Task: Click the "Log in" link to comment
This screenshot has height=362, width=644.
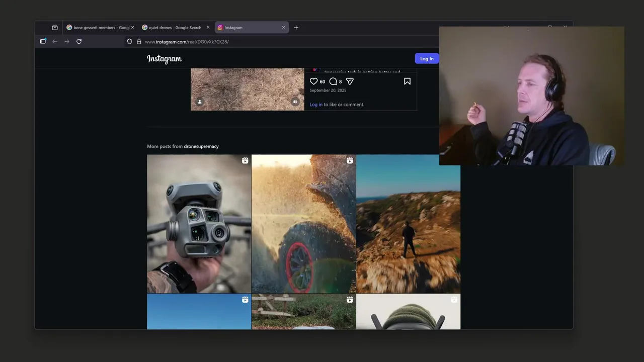Action: tap(316, 105)
